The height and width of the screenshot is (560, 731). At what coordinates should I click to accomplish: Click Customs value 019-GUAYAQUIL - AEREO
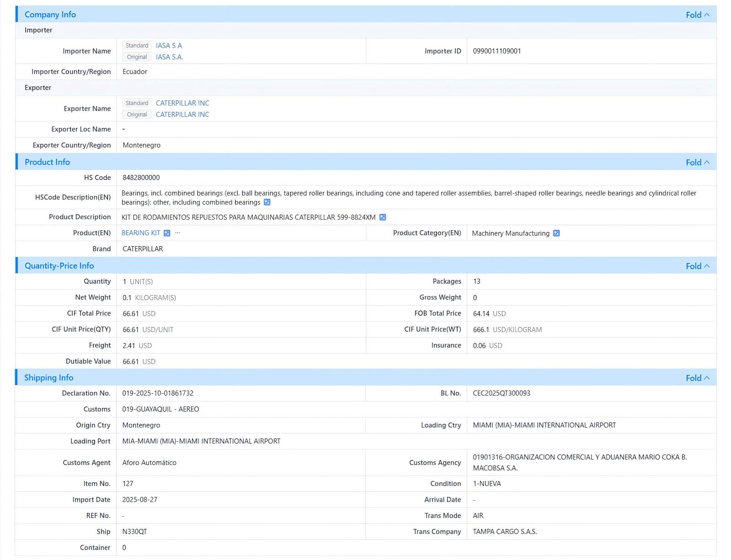pyautogui.click(x=160, y=409)
